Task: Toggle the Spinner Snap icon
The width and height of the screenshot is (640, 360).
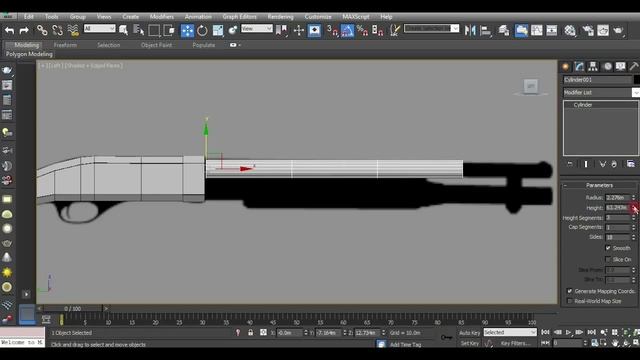Action: [x=378, y=30]
